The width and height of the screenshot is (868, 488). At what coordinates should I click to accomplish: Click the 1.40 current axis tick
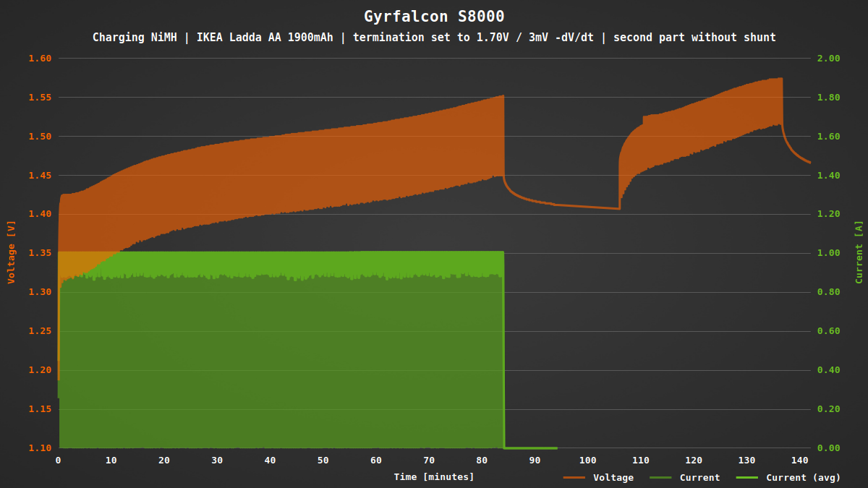coord(828,176)
